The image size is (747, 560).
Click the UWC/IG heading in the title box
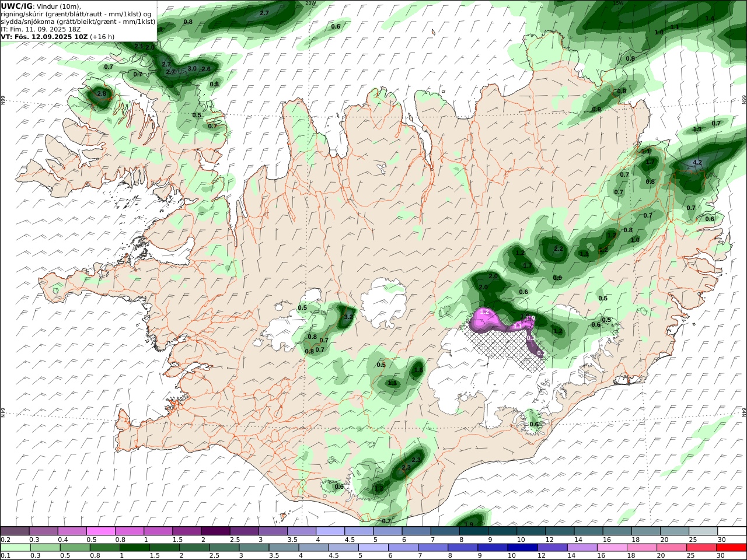17,6
